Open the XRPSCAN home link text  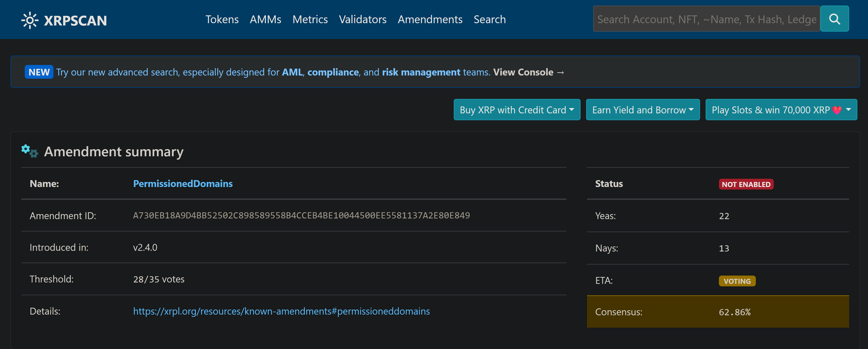click(x=75, y=21)
